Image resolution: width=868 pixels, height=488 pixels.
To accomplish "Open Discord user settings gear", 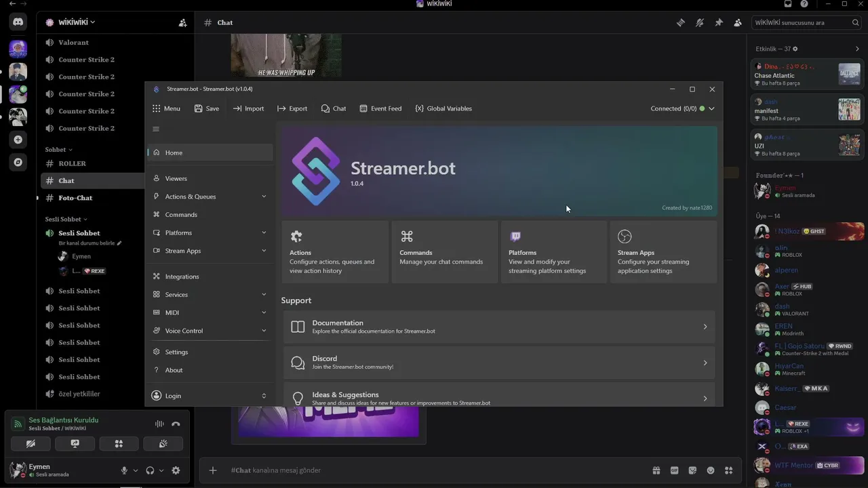I will (x=176, y=470).
